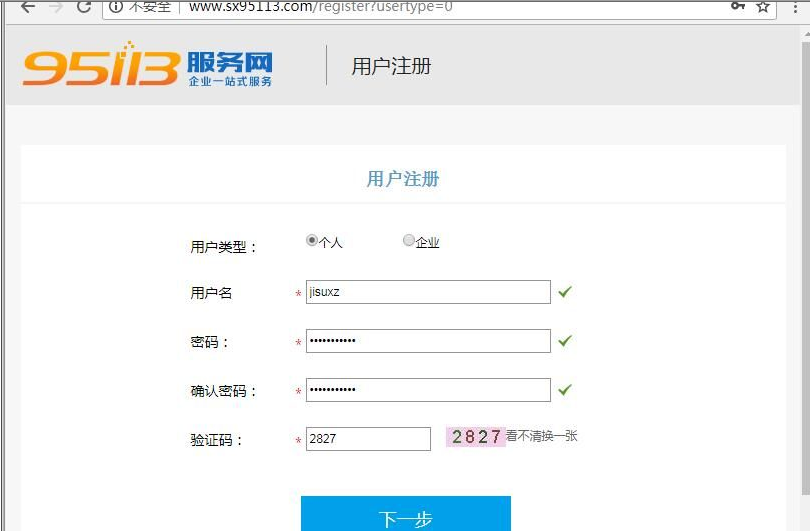Click the 用户名 field containing jisuxz

pos(428,292)
